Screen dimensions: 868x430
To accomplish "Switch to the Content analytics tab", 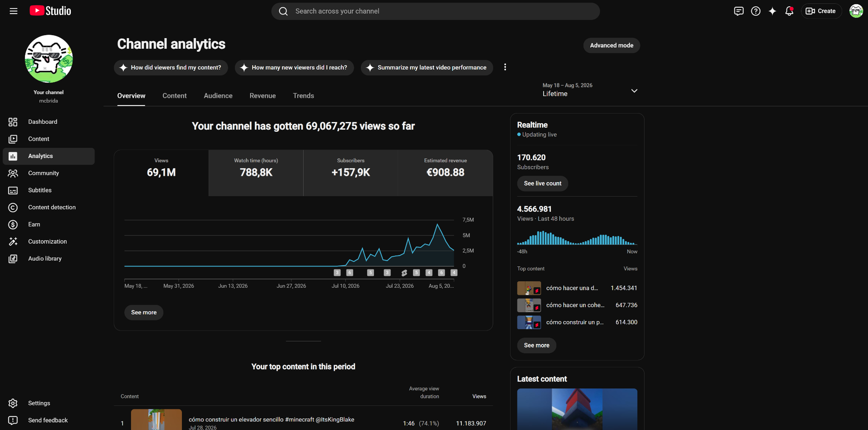I will [175, 96].
